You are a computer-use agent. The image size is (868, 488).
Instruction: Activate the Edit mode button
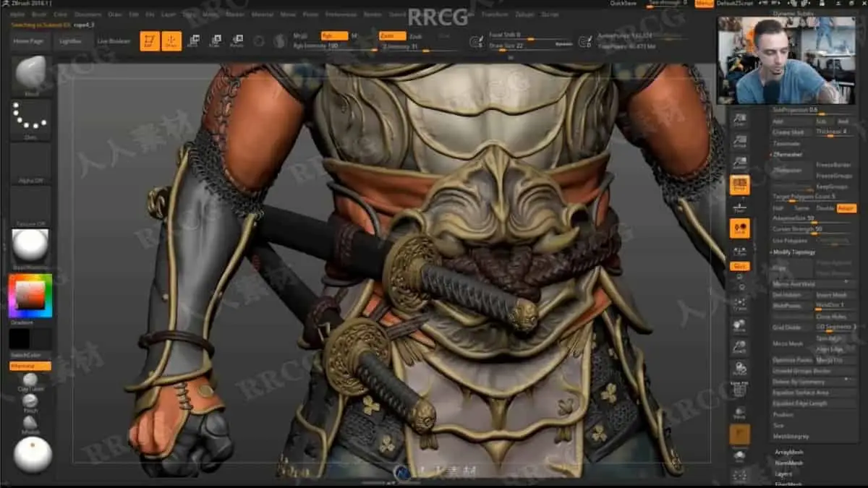[150, 41]
